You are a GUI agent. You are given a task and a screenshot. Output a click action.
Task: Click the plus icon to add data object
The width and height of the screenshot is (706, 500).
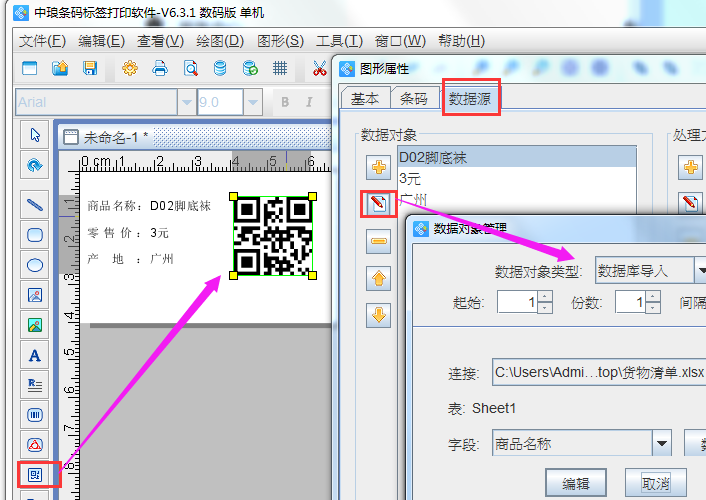point(379,167)
